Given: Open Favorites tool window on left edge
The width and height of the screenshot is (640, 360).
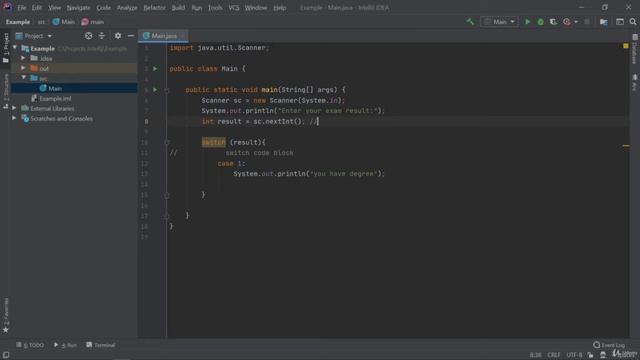Looking at the screenshot, I should tap(6, 315).
